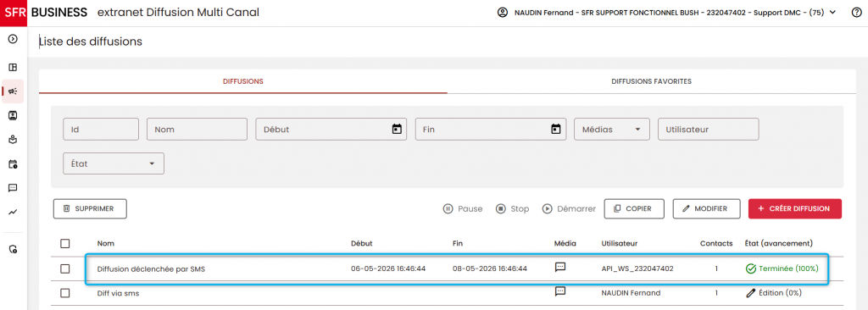
Task: Open the box/package sidebar icon
Action: pyautogui.click(x=13, y=140)
